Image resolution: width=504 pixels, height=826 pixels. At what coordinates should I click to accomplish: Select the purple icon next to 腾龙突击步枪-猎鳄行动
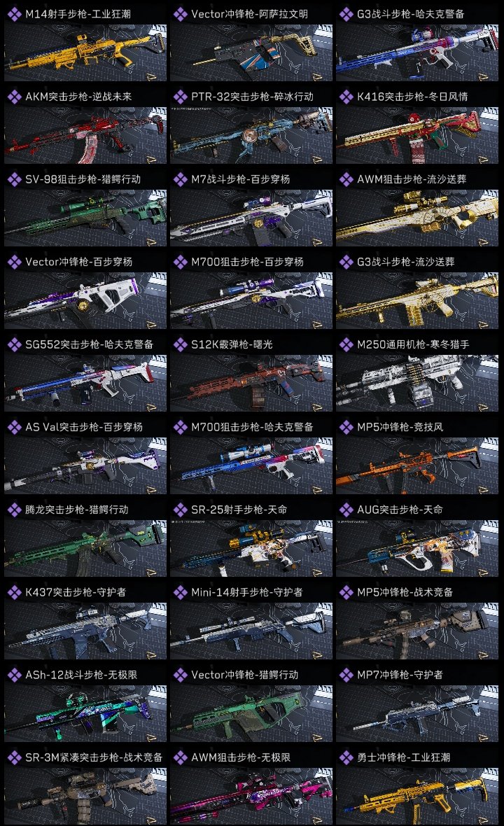pyautogui.click(x=14, y=510)
